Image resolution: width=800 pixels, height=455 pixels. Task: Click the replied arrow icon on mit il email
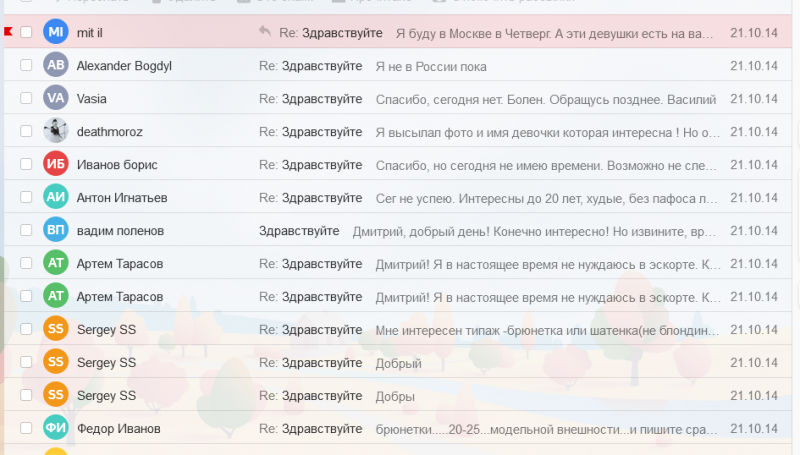265,32
